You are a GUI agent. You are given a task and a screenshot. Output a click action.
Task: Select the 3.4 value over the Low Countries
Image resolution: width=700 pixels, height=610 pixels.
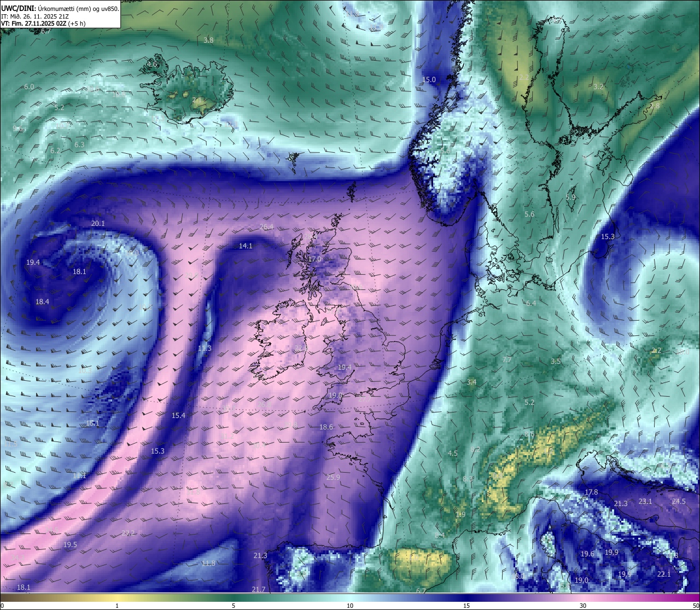coord(471,382)
